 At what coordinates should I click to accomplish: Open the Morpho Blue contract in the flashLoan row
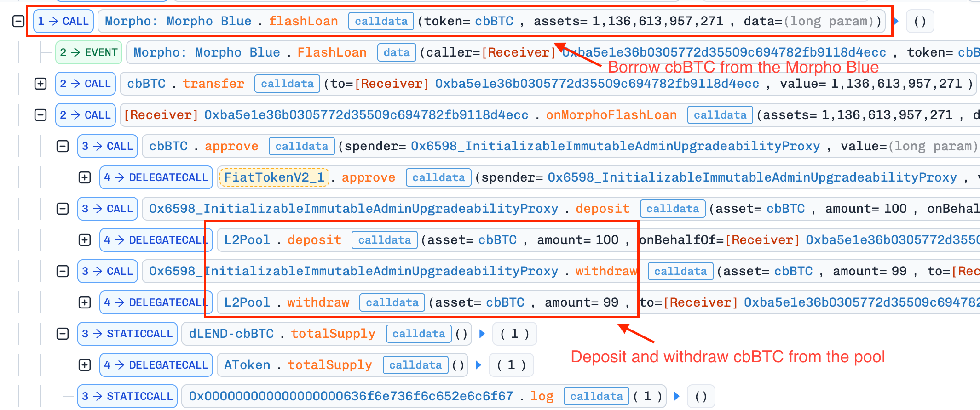click(178, 21)
